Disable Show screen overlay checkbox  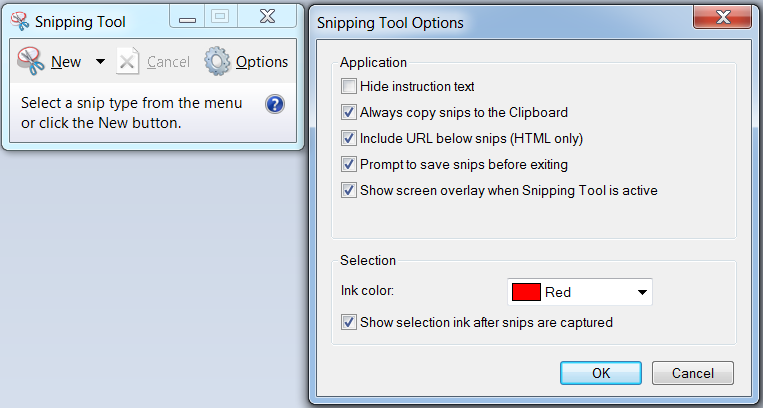pyautogui.click(x=349, y=190)
